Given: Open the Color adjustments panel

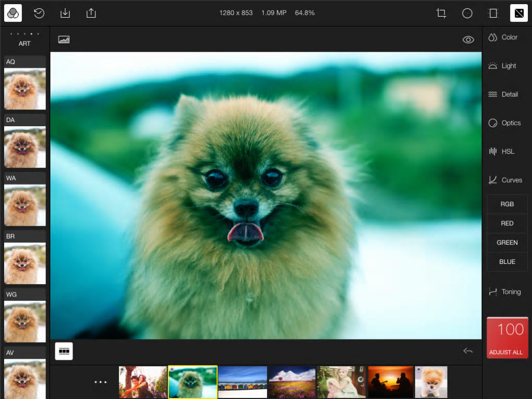Looking at the screenshot, I should [x=503, y=38].
